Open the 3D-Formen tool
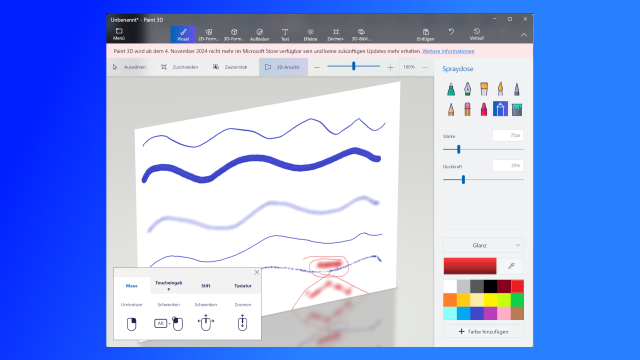640x360 pixels. [x=234, y=34]
